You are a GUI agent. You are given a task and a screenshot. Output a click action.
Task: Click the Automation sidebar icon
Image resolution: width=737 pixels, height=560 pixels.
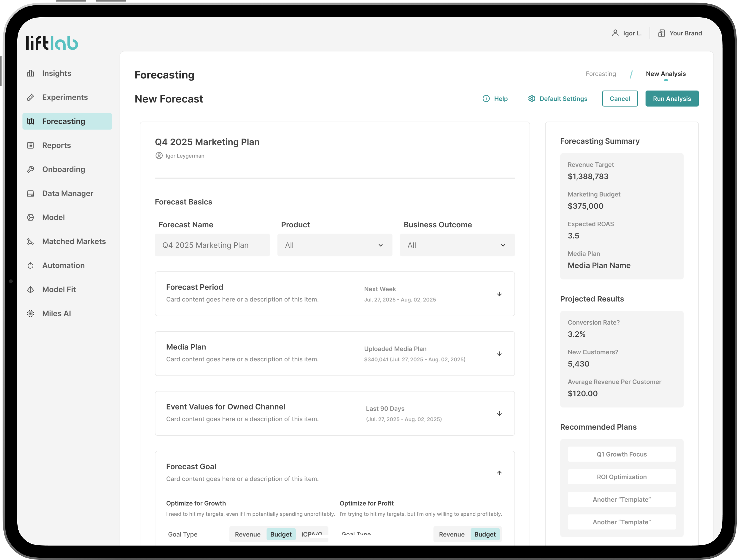(x=30, y=266)
